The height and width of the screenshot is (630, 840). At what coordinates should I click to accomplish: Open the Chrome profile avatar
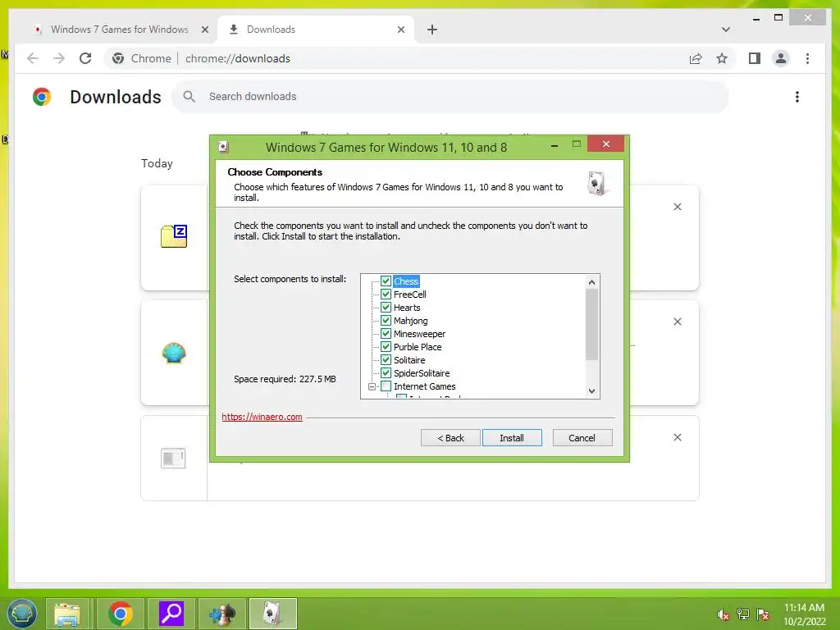(x=781, y=58)
